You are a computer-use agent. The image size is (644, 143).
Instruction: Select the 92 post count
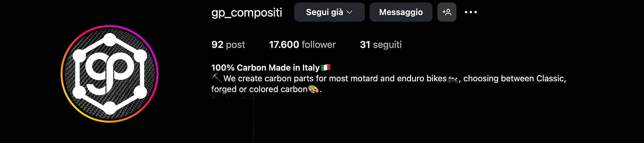(x=228, y=45)
